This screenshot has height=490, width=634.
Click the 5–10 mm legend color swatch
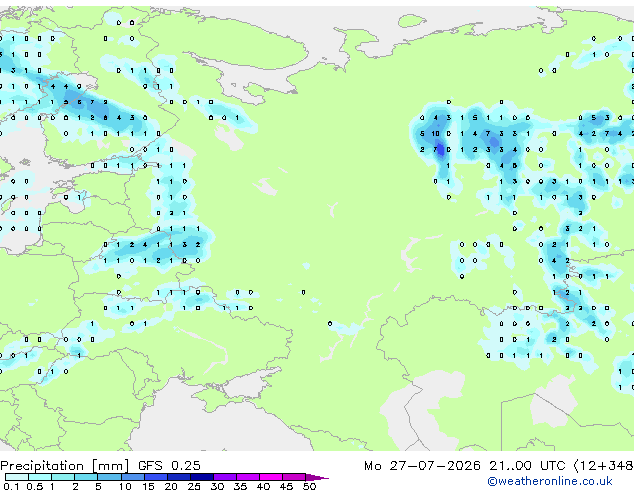click(x=109, y=477)
